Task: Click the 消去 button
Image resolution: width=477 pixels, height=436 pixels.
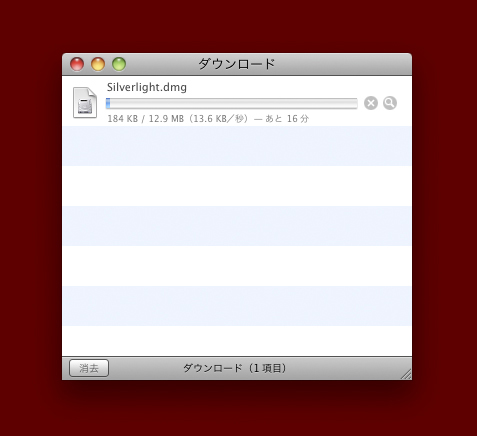Action: pyautogui.click(x=89, y=368)
